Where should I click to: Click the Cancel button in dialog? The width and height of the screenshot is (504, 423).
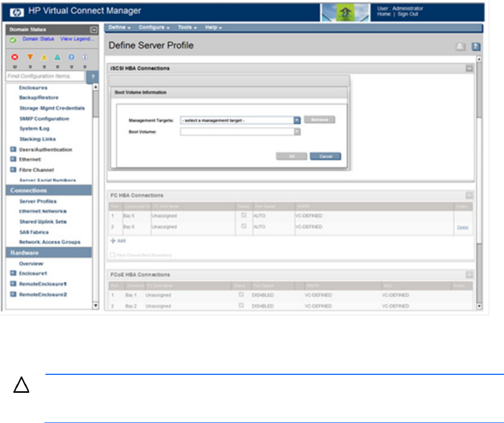[x=325, y=157]
